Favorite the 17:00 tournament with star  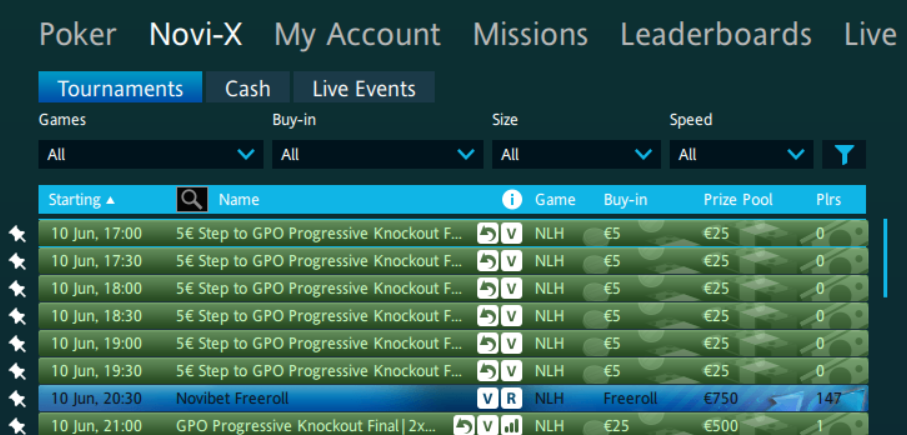pyautogui.click(x=17, y=234)
